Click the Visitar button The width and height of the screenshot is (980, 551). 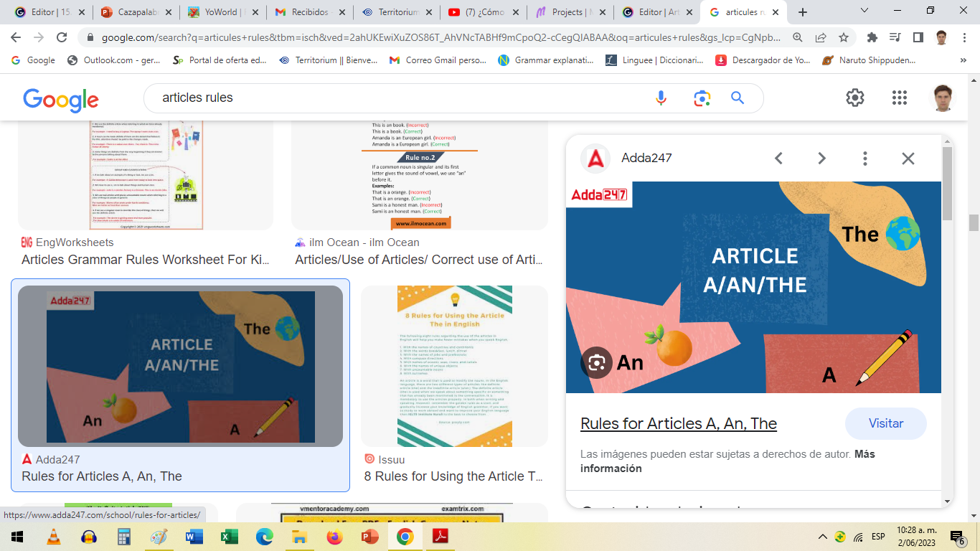[x=885, y=423]
